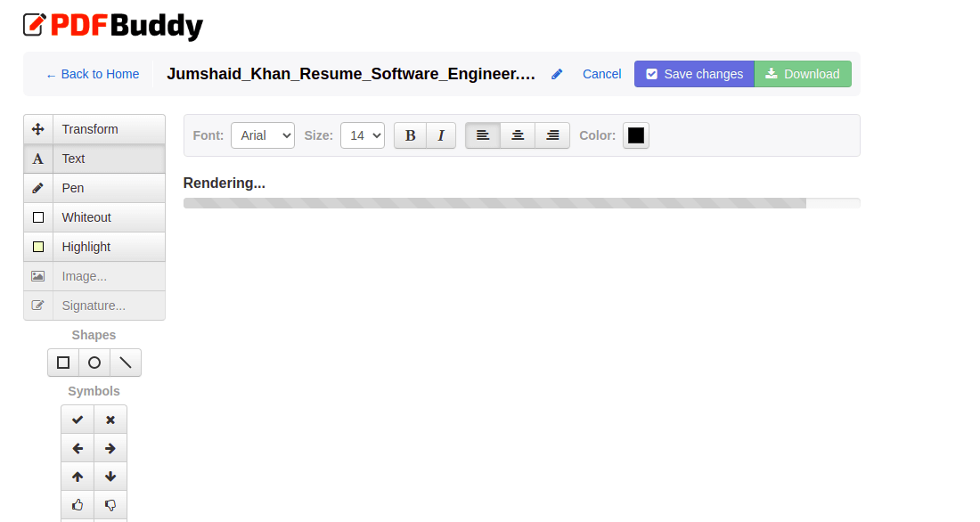The width and height of the screenshot is (980, 522).
Task: Select the Whiteout tool
Action: point(94,217)
